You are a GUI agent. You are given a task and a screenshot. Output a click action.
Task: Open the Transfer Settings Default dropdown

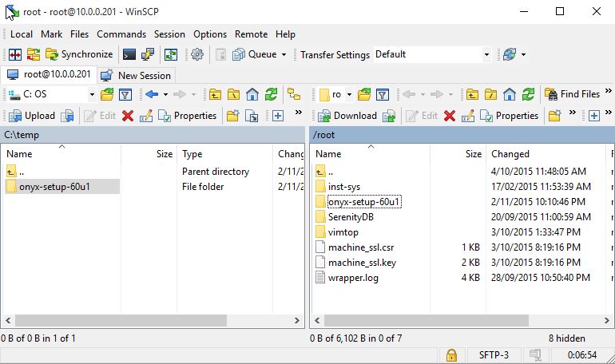pyautogui.click(x=433, y=54)
